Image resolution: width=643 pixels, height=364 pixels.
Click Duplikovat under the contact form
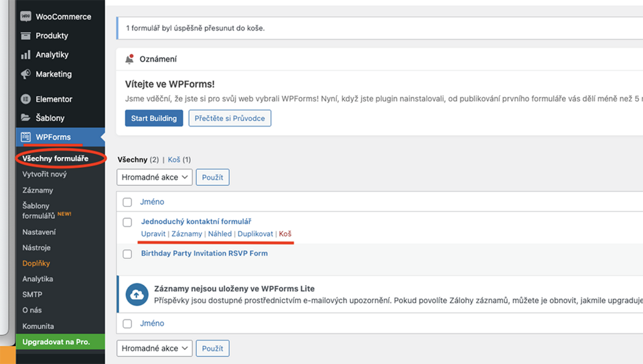255,234
